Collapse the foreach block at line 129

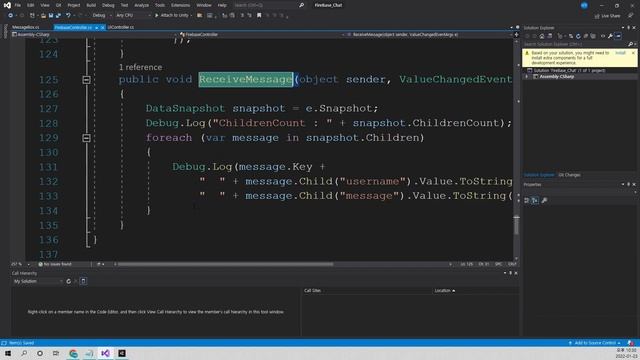pyautogui.click(x=86, y=138)
